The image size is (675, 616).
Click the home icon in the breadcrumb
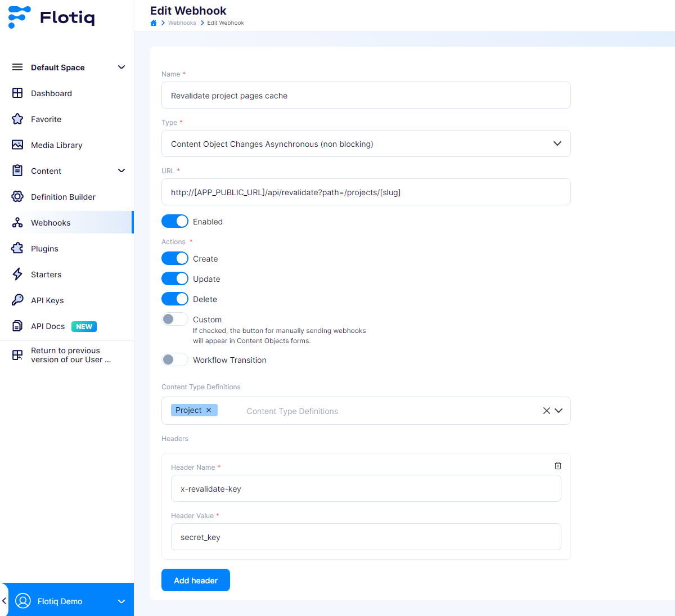point(154,23)
